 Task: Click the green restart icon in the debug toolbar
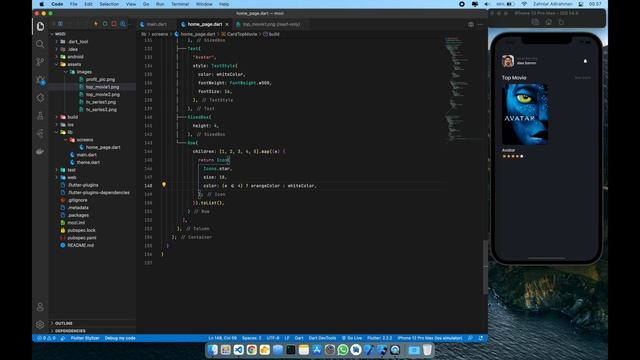click(x=105, y=24)
